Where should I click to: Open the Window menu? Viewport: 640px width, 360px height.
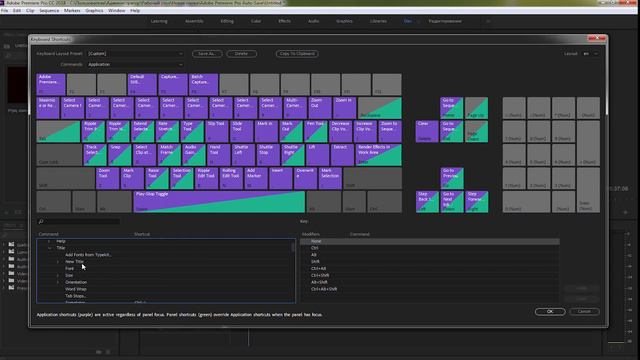tap(117, 11)
